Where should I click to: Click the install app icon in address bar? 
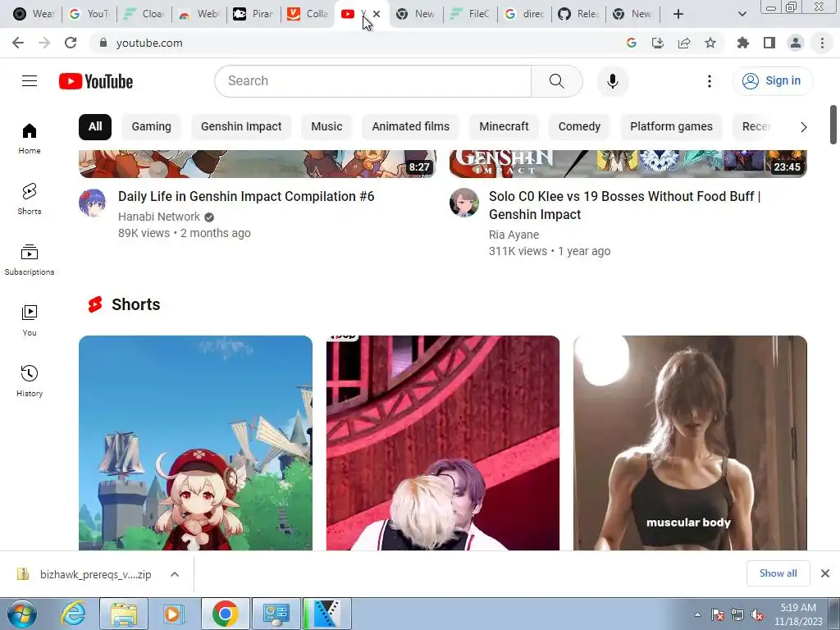click(x=658, y=43)
